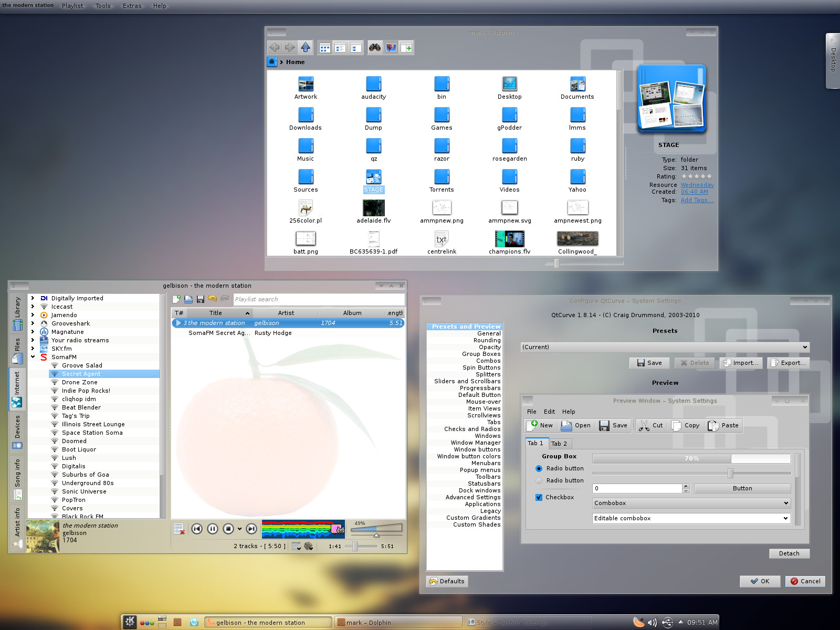Go forward in the Dolphin toolbar
This screenshot has height=630, width=840.
click(x=290, y=47)
